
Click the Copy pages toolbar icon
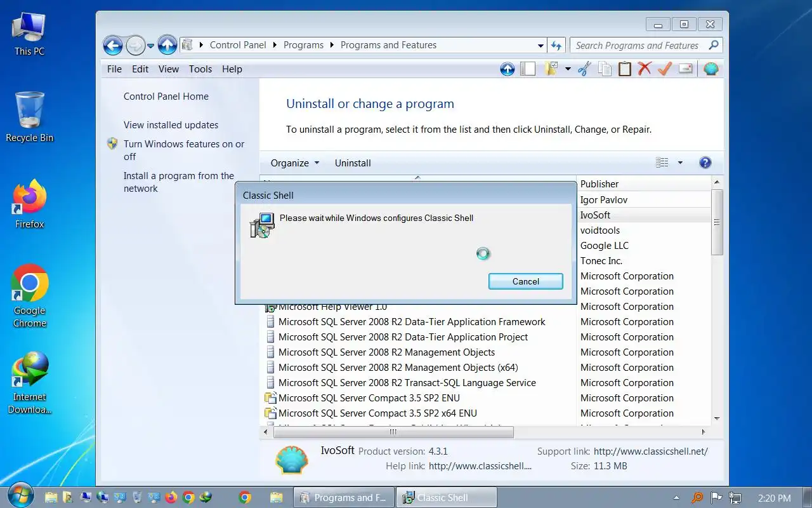click(x=605, y=69)
